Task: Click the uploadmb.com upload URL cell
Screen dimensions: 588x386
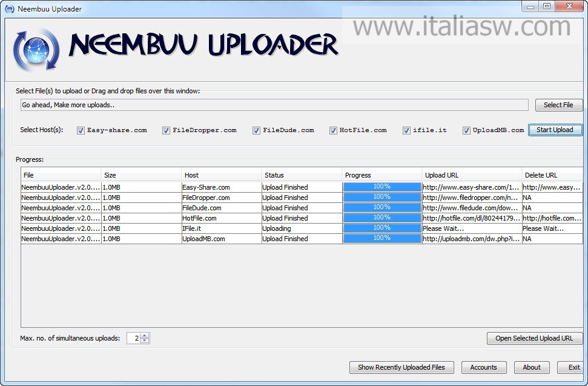Action: [472, 239]
